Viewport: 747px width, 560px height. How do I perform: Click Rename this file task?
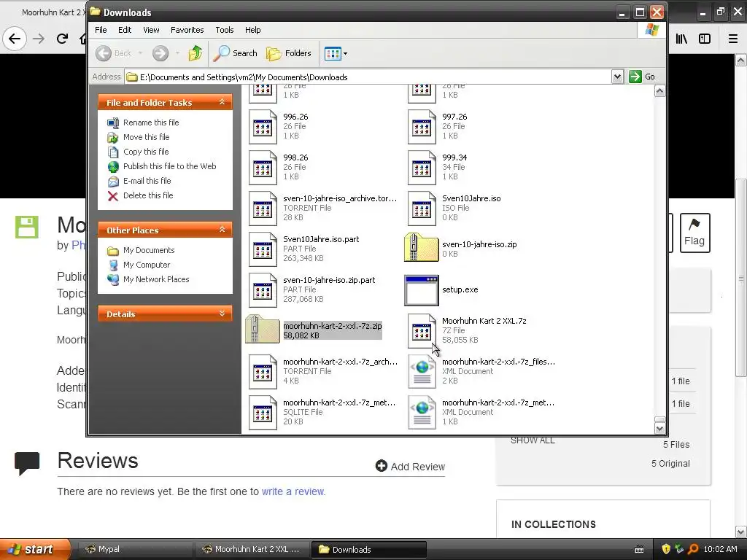pyautogui.click(x=151, y=122)
